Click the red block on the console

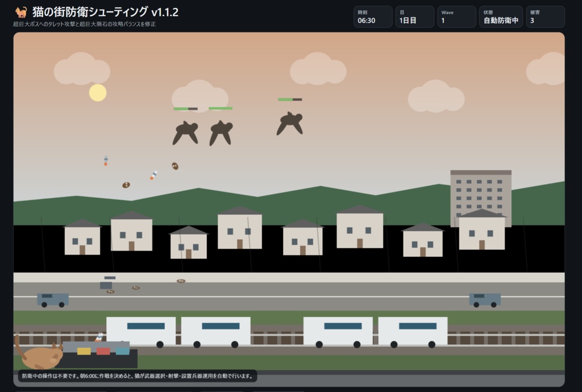pos(103,351)
